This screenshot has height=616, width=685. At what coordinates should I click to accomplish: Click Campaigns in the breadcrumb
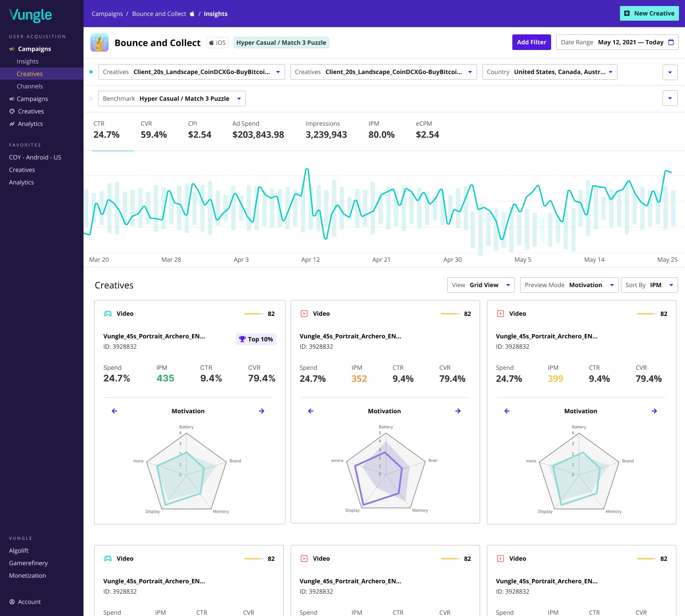click(x=107, y=14)
